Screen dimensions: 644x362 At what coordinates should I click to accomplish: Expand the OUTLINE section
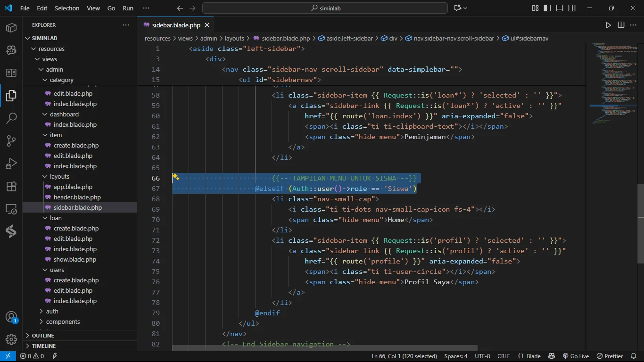click(x=43, y=336)
